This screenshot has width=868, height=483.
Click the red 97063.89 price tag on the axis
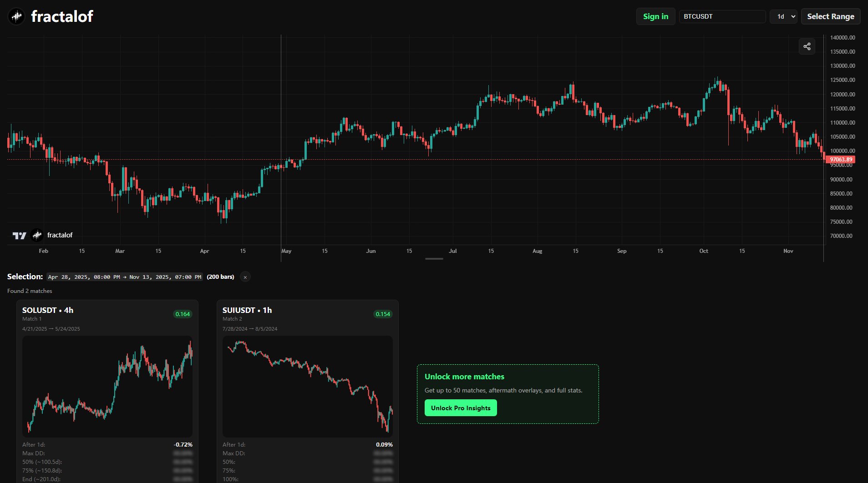pyautogui.click(x=840, y=160)
